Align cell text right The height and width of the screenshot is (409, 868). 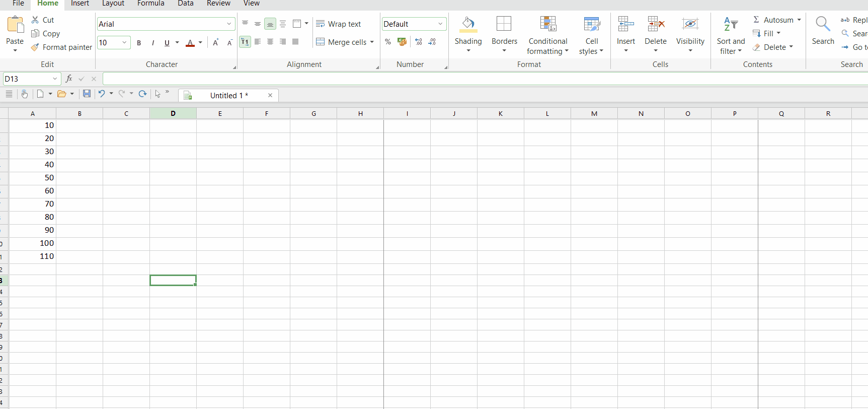tap(283, 42)
